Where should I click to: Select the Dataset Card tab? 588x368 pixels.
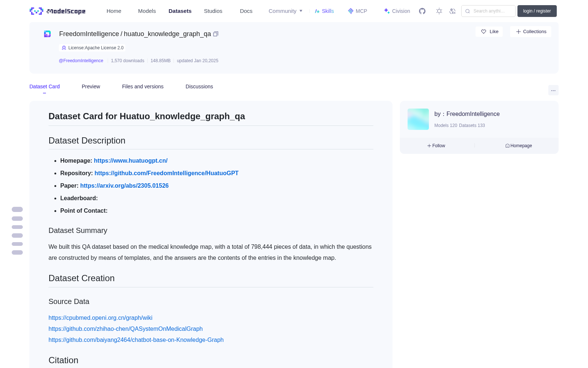44,86
